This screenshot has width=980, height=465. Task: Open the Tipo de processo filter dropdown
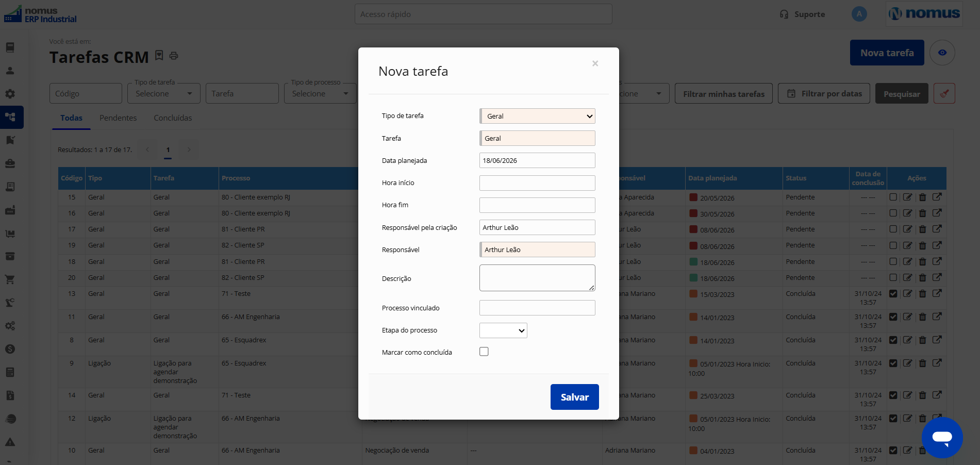pos(320,94)
